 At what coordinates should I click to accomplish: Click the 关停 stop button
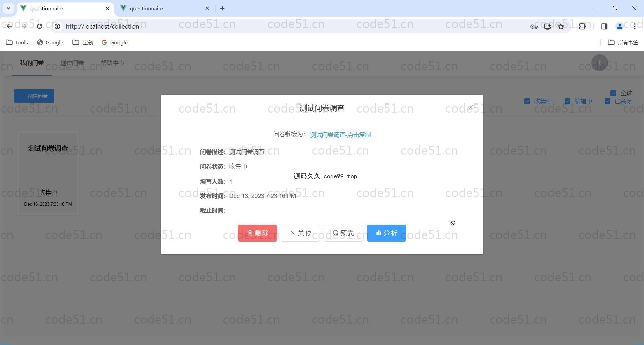pyautogui.click(x=300, y=233)
